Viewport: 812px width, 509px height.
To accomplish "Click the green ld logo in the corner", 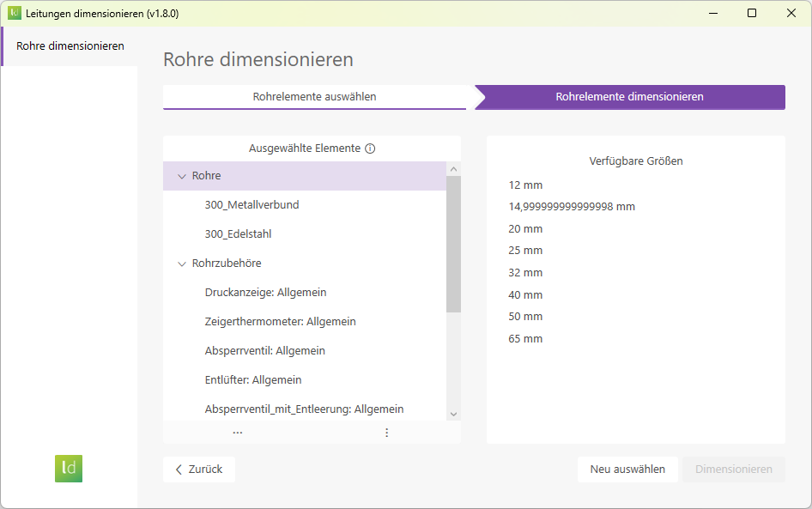I will pyautogui.click(x=69, y=469).
